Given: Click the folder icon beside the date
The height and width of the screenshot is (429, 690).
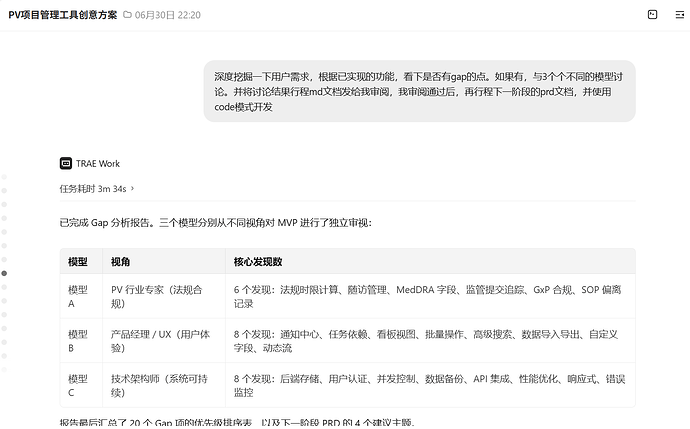Looking at the screenshot, I should [127, 15].
